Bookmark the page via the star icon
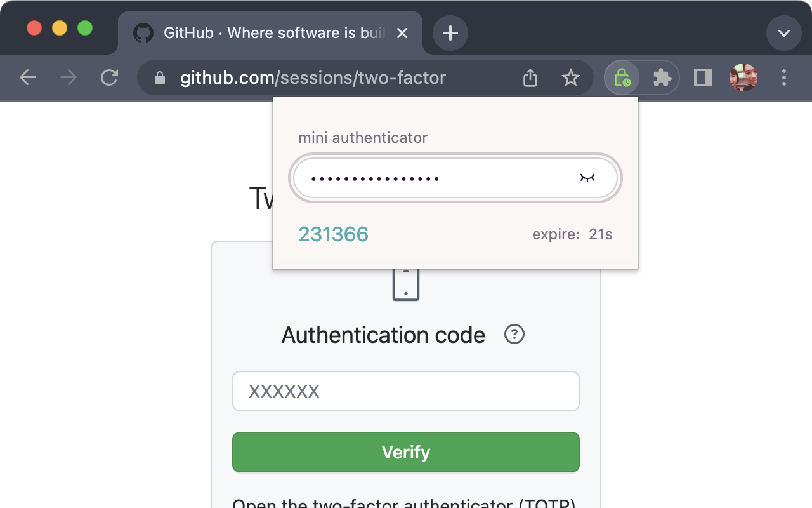The width and height of the screenshot is (812, 508). (571, 77)
